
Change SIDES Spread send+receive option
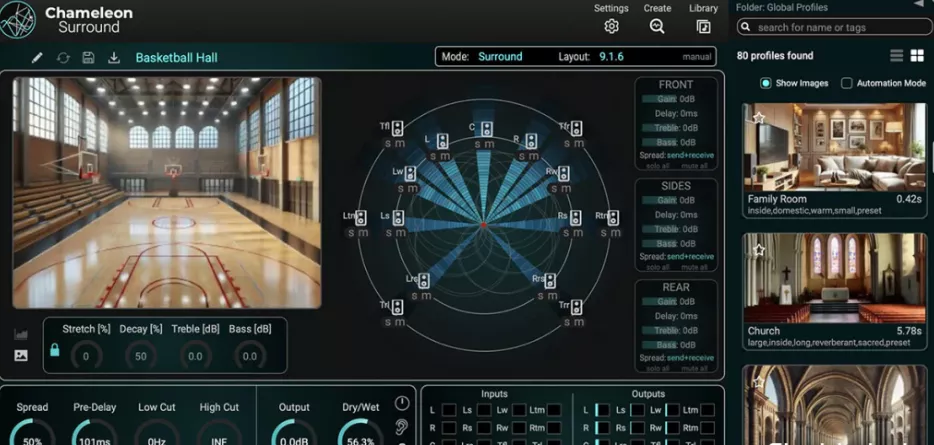[x=690, y=257]
